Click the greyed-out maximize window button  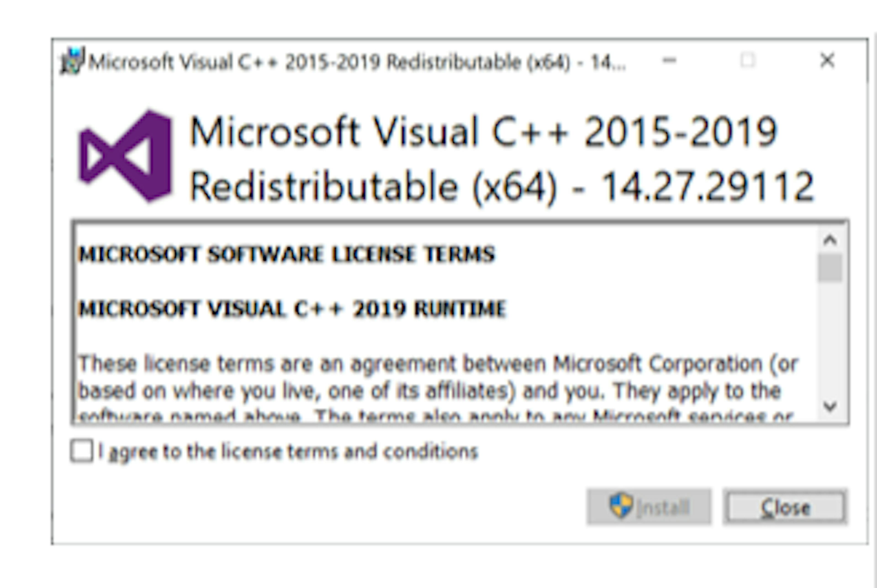748,60
